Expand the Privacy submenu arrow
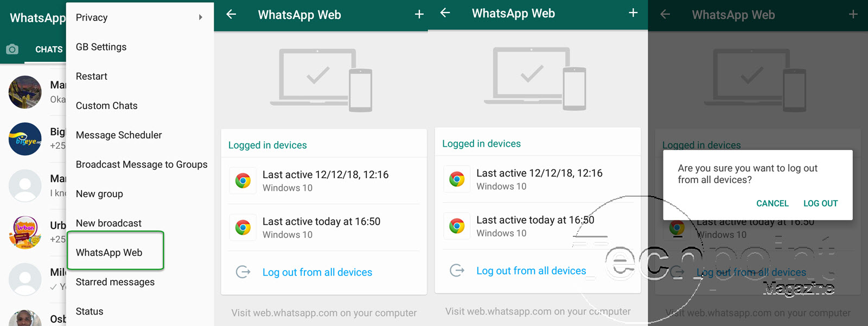Viewport: 868px width, 326px height. 201,17
